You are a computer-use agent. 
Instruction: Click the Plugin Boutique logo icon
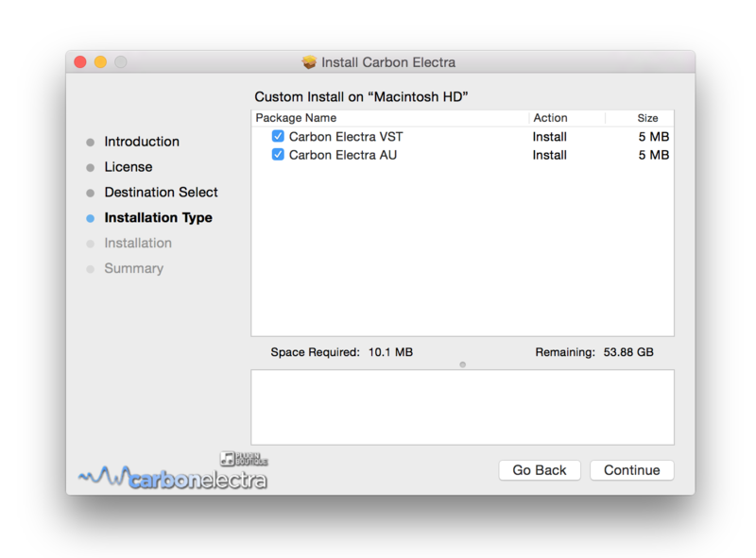coord(244,459)
